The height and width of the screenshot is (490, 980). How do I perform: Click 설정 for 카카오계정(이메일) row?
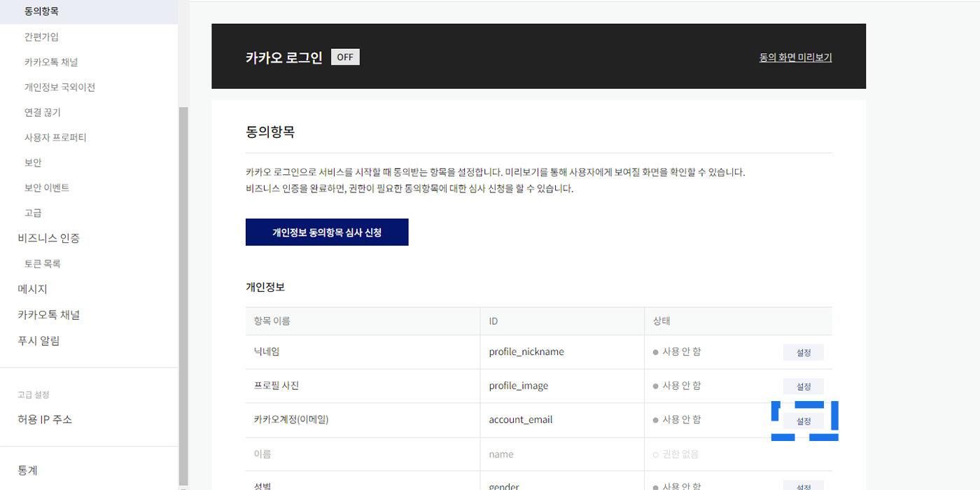[x=804, y=421]
